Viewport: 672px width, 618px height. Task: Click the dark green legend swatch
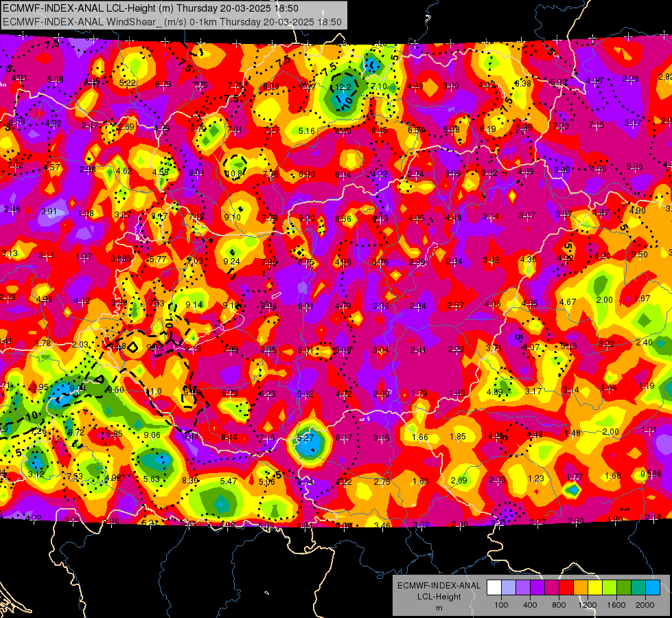(x=624, y=588)
